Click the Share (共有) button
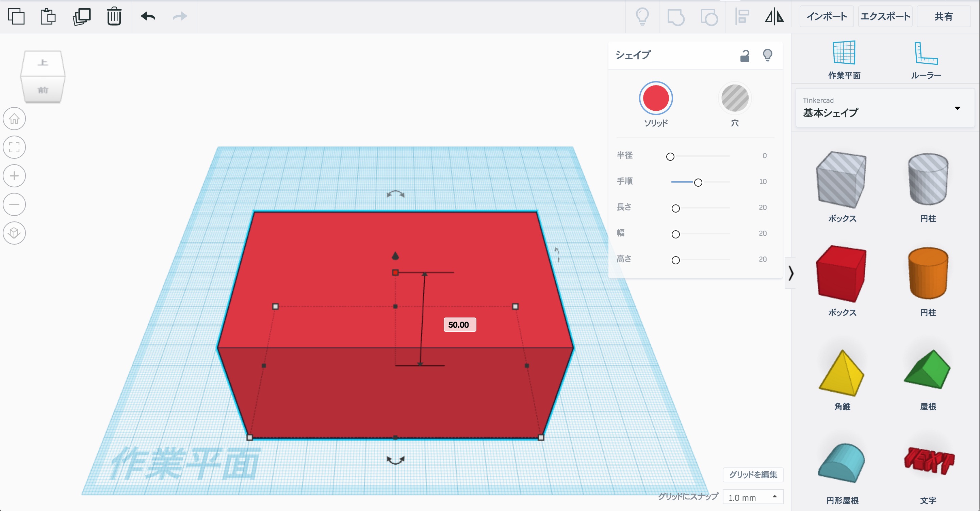The width and height of the screenshot is (980, 511). (x=943, y=16)
